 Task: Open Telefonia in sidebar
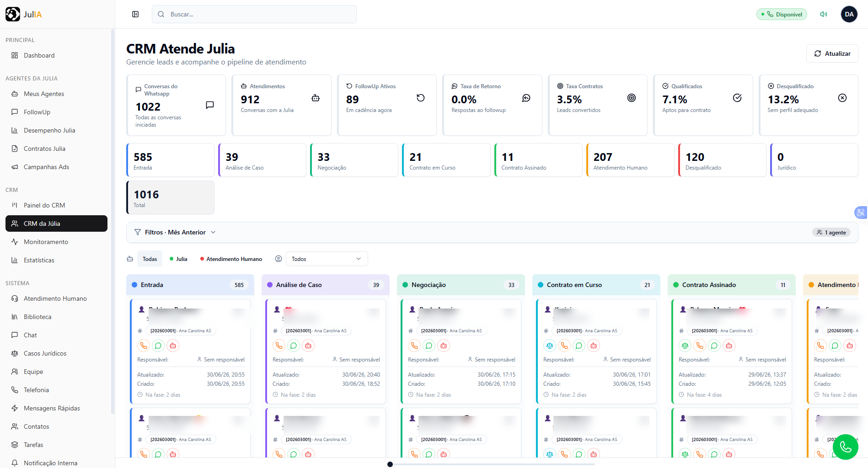[x=56, y=390]
